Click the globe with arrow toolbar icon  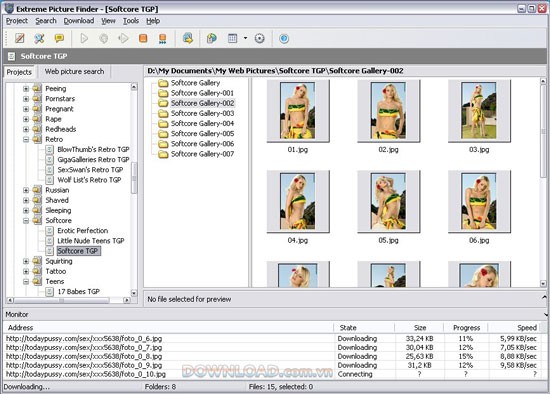coord(188,38)
